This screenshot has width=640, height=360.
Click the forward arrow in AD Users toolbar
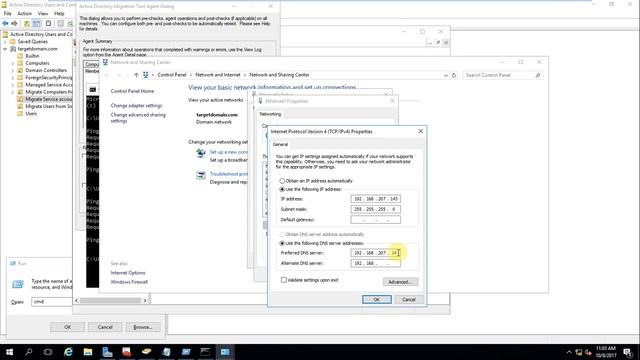(15, 24)
